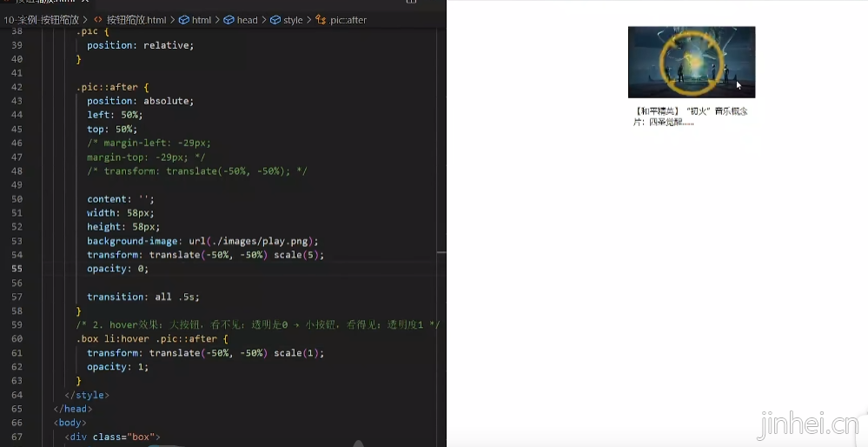868x447 pixels.
Task: Click the editor minimap scrollbar slider
Action: tap(441, 252)
